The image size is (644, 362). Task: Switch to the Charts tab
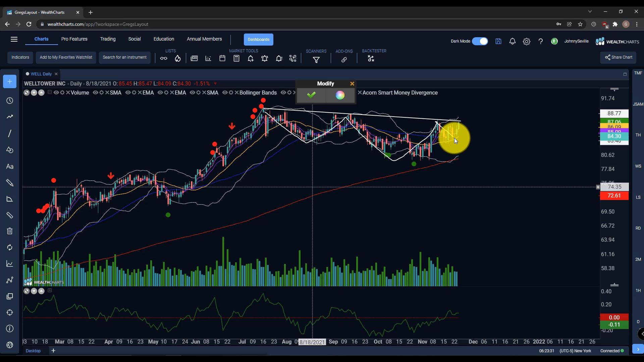(x=42, y=39)
